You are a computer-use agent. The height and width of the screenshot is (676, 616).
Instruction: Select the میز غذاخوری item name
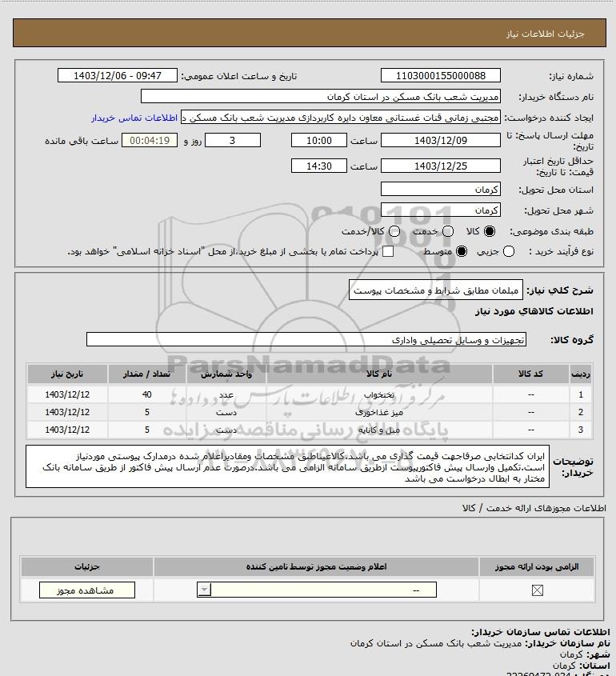[379, 413]
